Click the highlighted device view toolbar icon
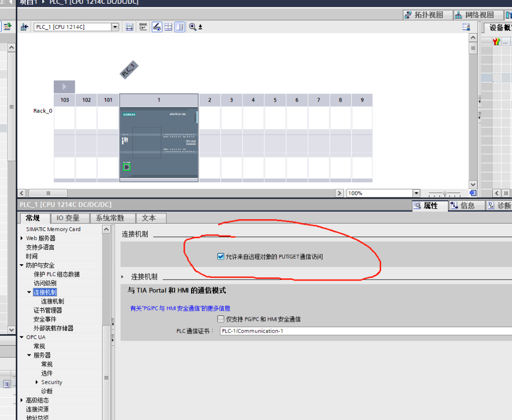 [157, 27]
